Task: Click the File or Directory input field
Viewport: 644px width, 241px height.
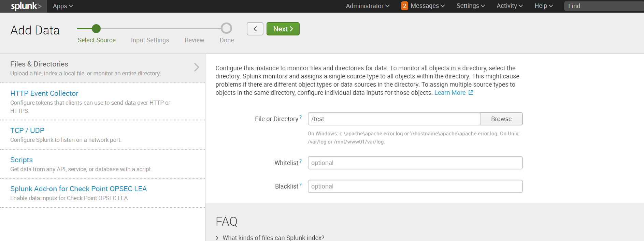Action: (x=394, y=119)
